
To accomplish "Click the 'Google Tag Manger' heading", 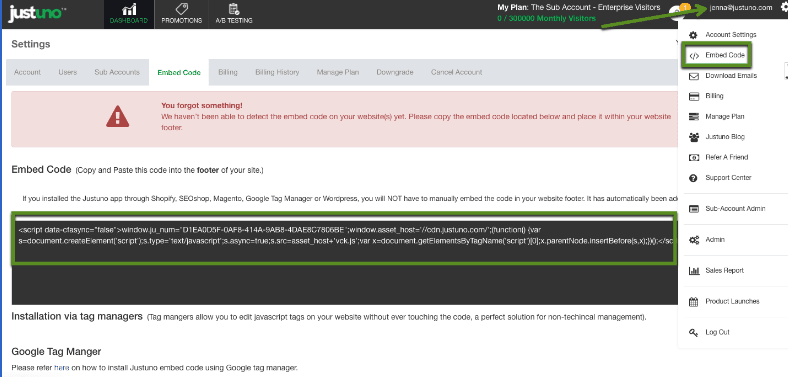I will coord(56,351).
